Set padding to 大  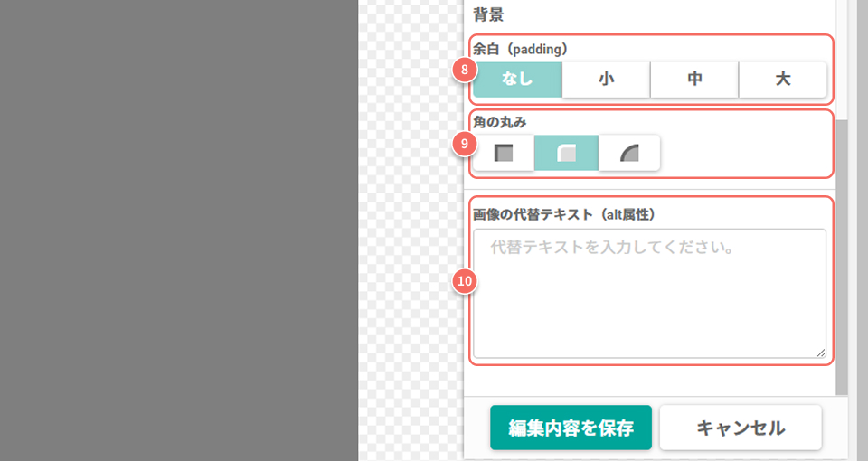pos(783,80)
